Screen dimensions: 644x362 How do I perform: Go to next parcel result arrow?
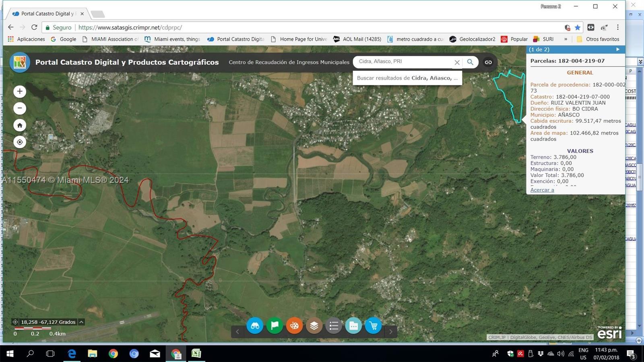click(618, 50)
